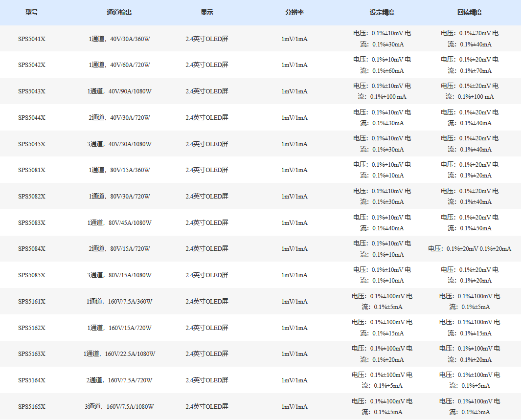Click the OLED display cell for SPS5041X
This screenshot has width=521, height=420.
(x=206, y=39)
